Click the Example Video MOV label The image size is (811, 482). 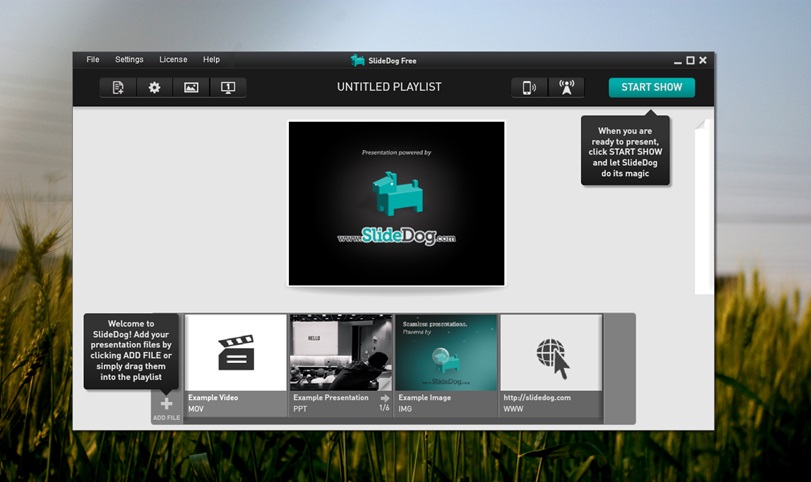click(213, 403)
